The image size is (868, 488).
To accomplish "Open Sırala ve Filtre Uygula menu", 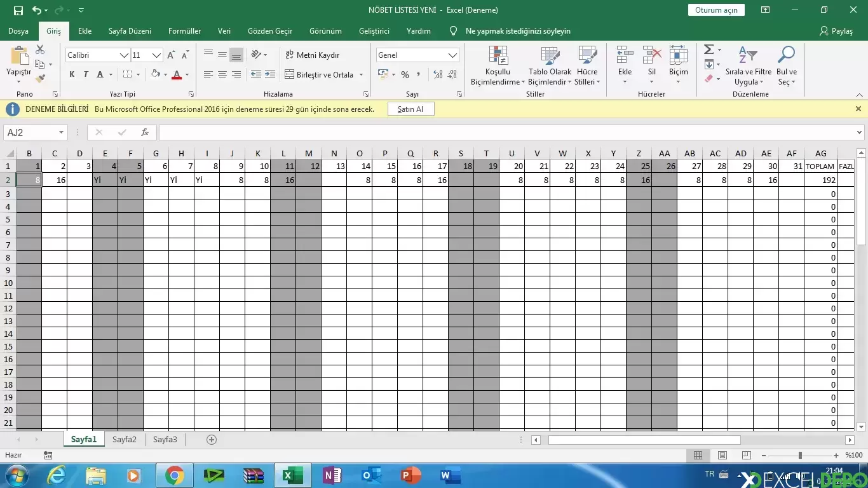I will click(x=749, y=65).
